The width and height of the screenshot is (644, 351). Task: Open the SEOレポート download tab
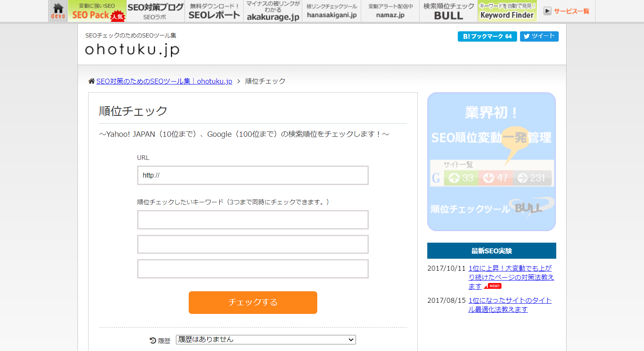214,11
